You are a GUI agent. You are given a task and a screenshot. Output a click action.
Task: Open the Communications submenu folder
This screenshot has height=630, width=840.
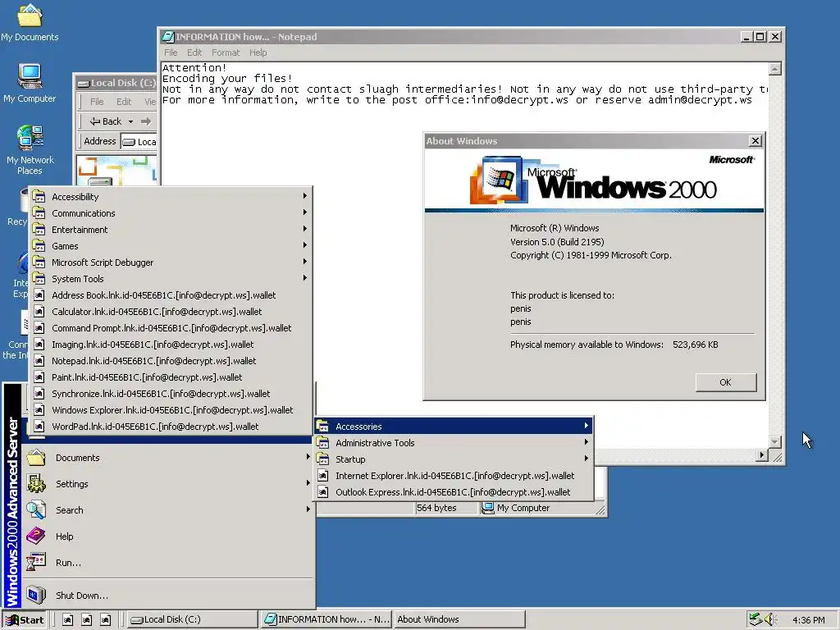[171, 213]
